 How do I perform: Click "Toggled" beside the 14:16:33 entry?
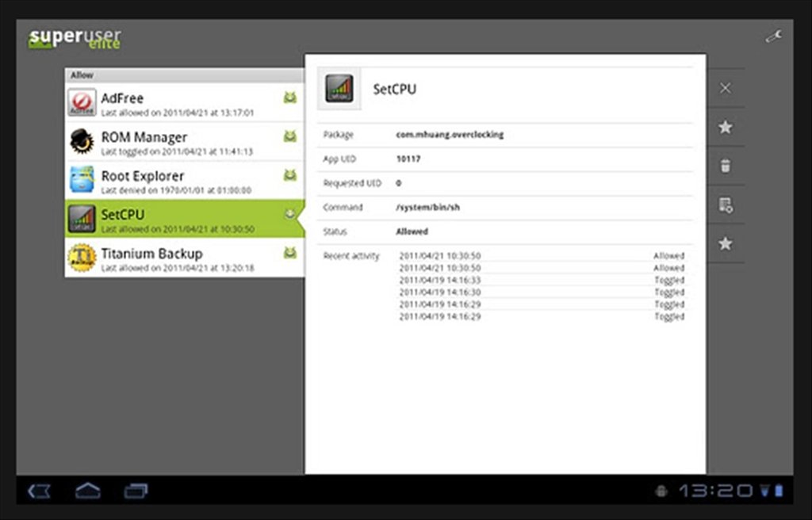click(x=669, y=280)
